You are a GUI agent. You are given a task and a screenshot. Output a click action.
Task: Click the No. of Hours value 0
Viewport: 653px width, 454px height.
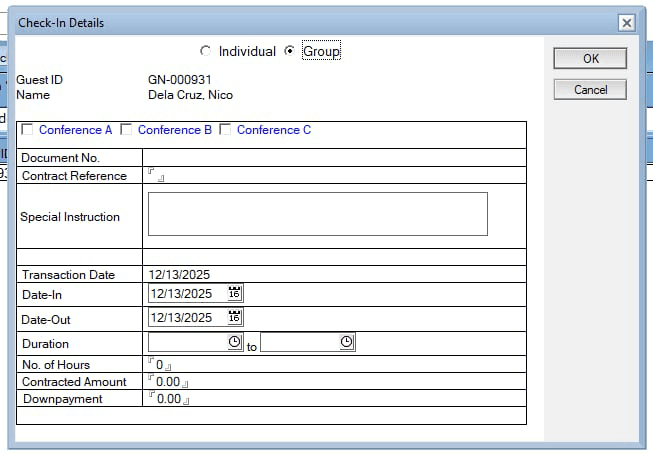(160, 364)
